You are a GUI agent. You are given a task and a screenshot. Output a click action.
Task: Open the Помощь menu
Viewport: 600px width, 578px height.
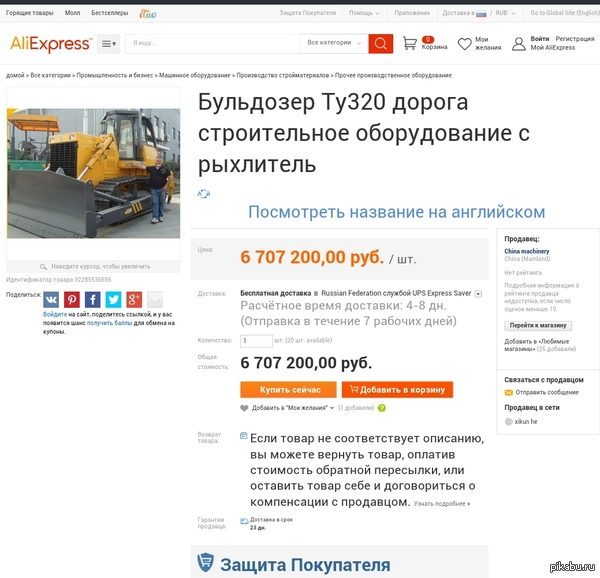(364, 13)
